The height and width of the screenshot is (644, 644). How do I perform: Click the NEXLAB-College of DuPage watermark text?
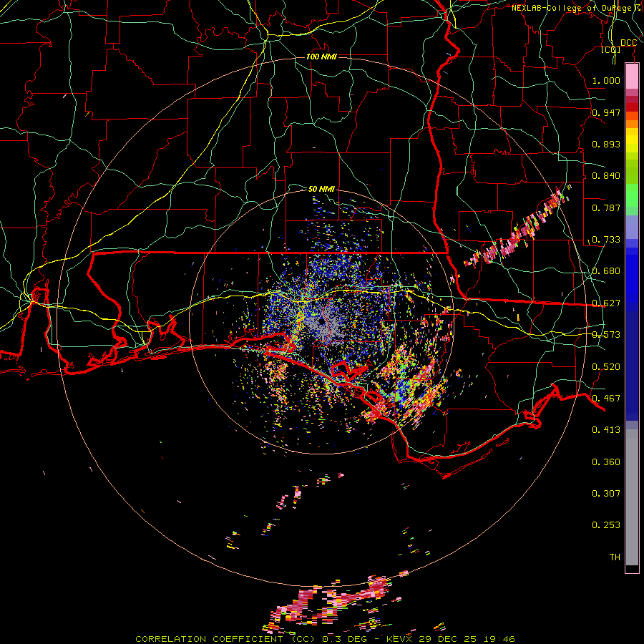tap(576, 8)
